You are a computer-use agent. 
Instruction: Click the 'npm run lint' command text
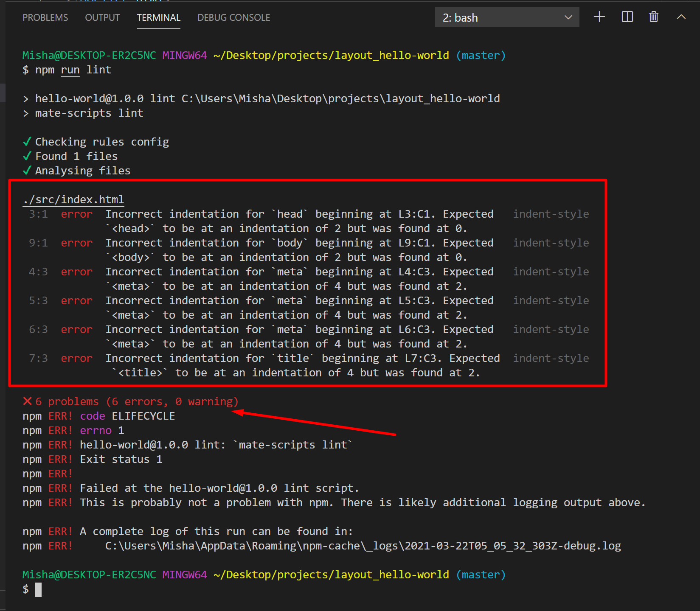tap(73, 70)
